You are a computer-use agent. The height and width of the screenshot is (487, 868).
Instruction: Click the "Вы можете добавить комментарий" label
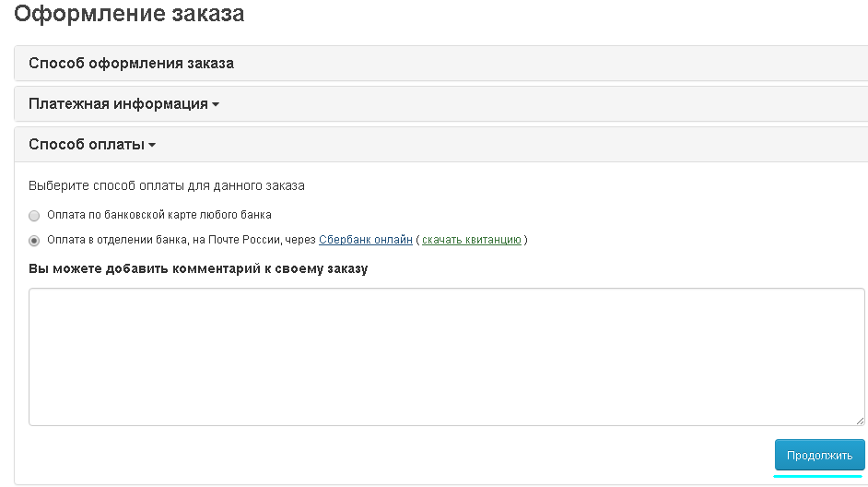tap(198, 268)
